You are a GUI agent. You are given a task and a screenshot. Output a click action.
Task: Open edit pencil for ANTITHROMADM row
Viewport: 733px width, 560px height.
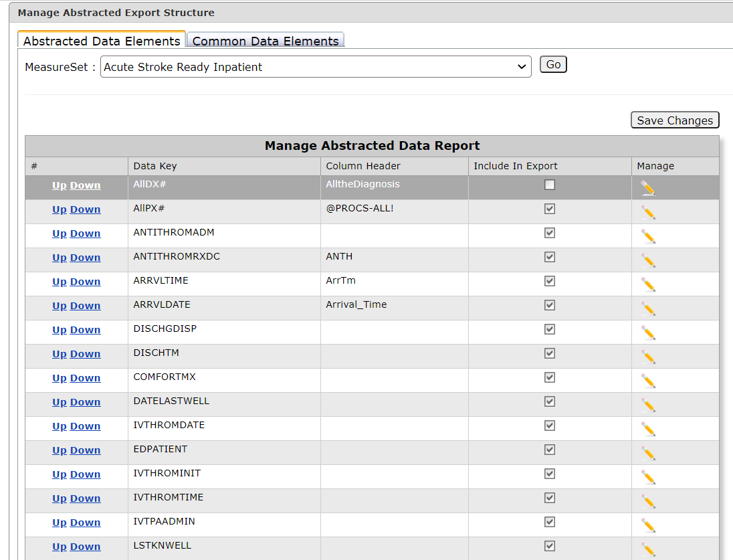(647, 236)
